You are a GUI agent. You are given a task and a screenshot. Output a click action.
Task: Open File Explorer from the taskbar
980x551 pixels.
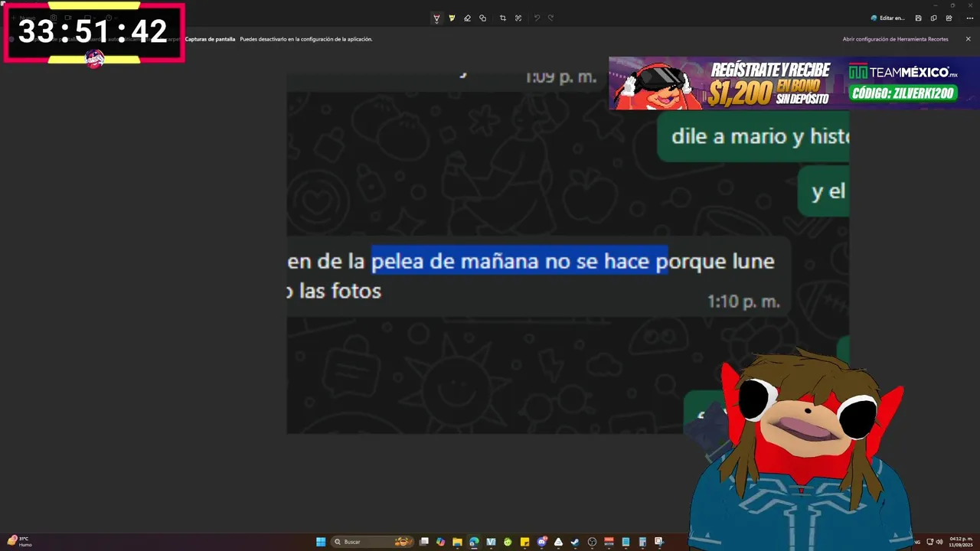click(457, 542)
